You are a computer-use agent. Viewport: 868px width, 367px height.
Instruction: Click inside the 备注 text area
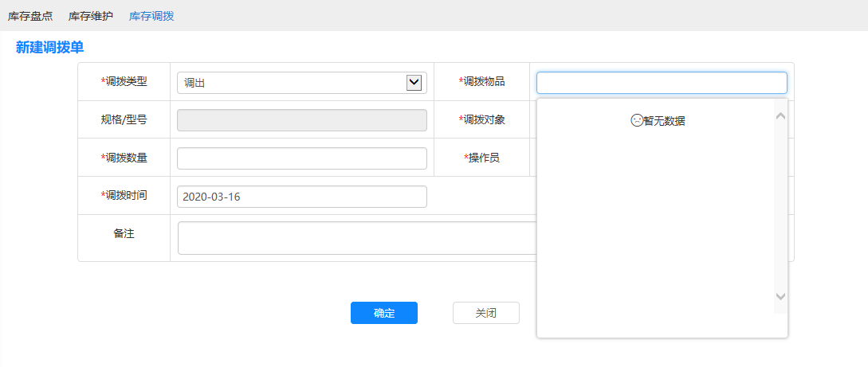[x=356, y=238]
